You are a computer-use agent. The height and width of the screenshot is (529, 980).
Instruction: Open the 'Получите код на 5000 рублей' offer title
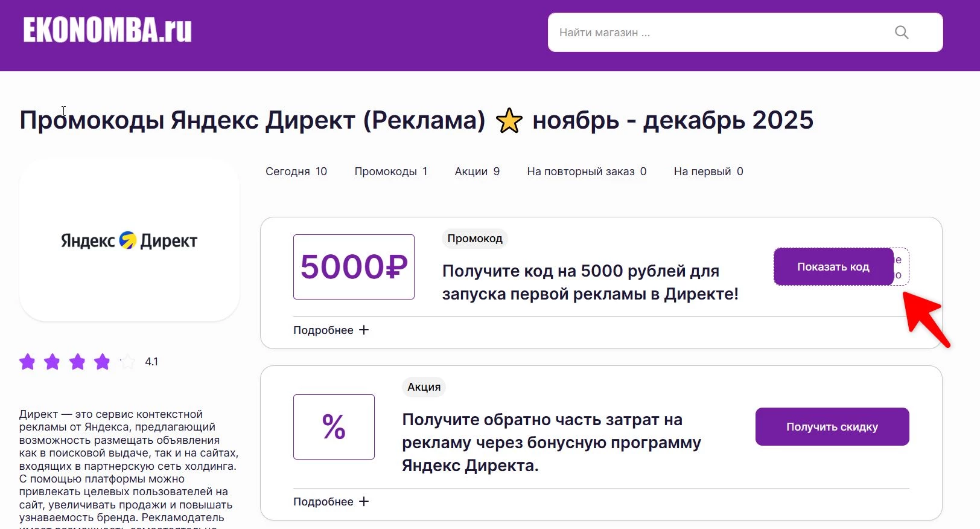[x=590, y=283]
